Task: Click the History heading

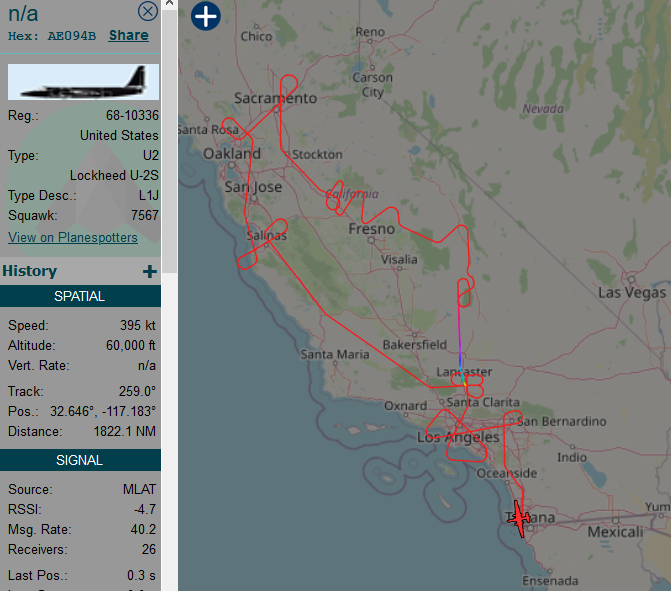Action: coord(30,271)
